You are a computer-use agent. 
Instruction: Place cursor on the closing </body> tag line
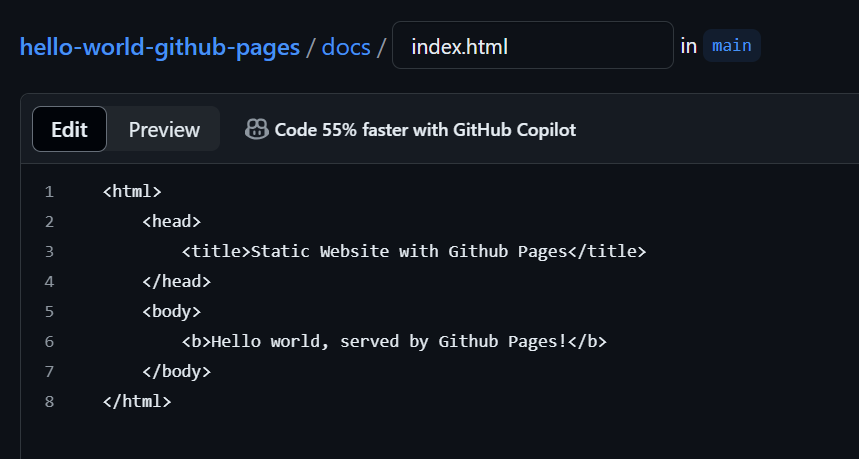(x=176, y=371)
